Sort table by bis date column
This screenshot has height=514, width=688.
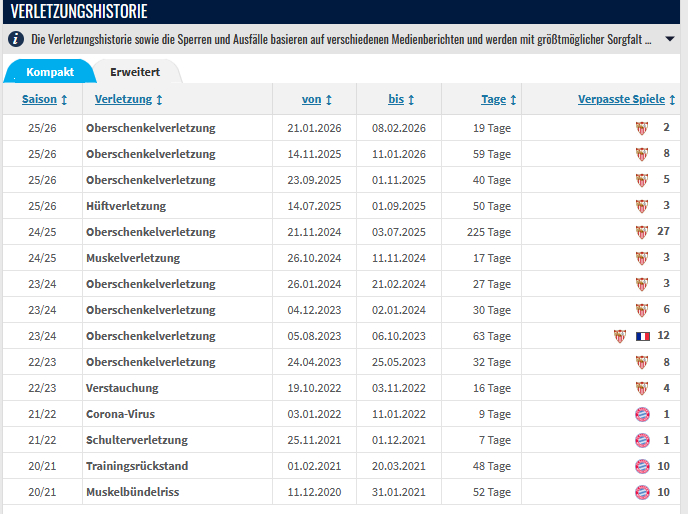(396, 99)
